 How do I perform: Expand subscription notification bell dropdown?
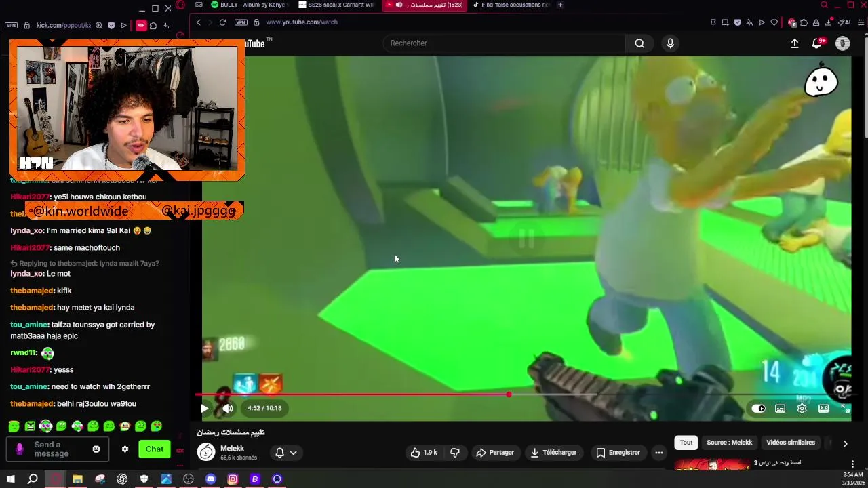pyautogui.click(x=285, y=453)
